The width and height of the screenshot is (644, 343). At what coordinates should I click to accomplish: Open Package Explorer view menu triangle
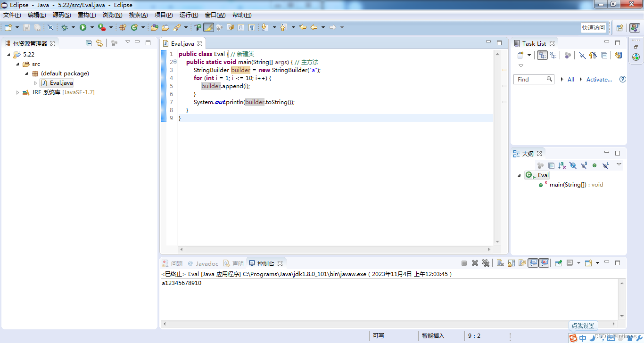tap(127, 42)
